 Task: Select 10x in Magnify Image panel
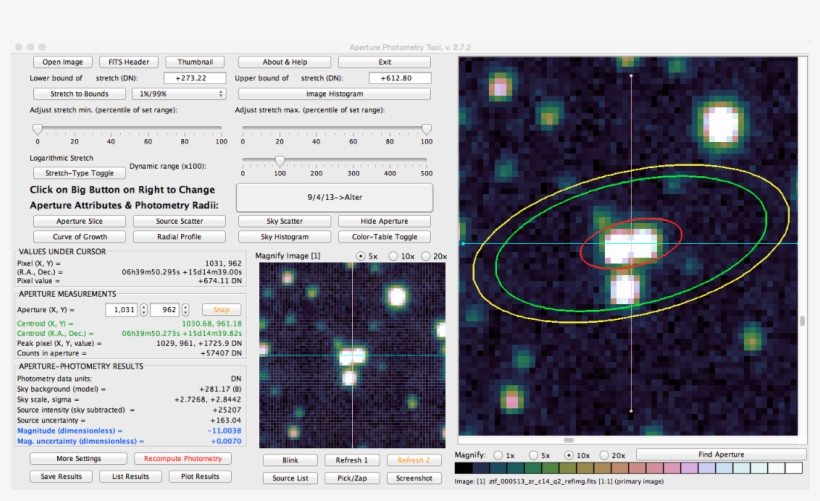[393, 256]
